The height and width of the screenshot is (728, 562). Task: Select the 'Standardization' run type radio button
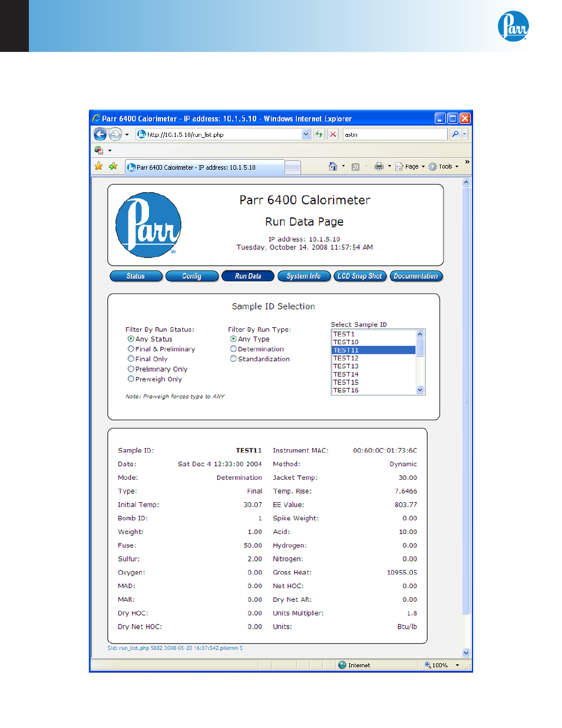[233, 359]
